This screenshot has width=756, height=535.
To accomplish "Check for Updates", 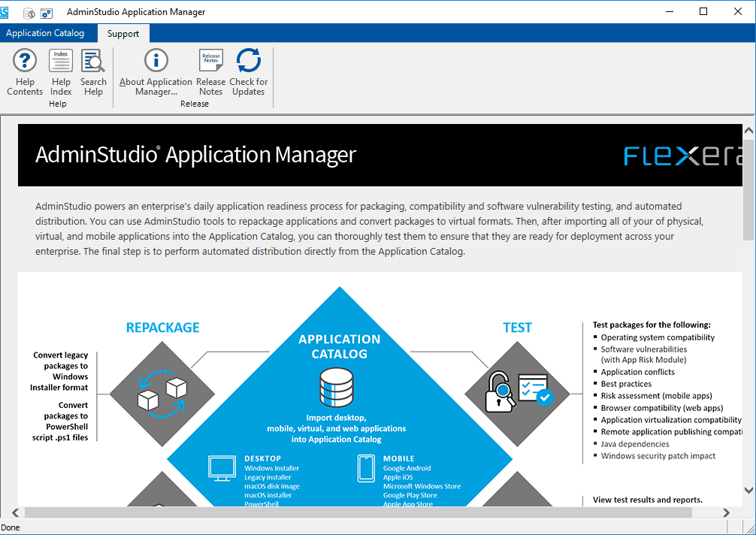I will [x=248, y=72].
